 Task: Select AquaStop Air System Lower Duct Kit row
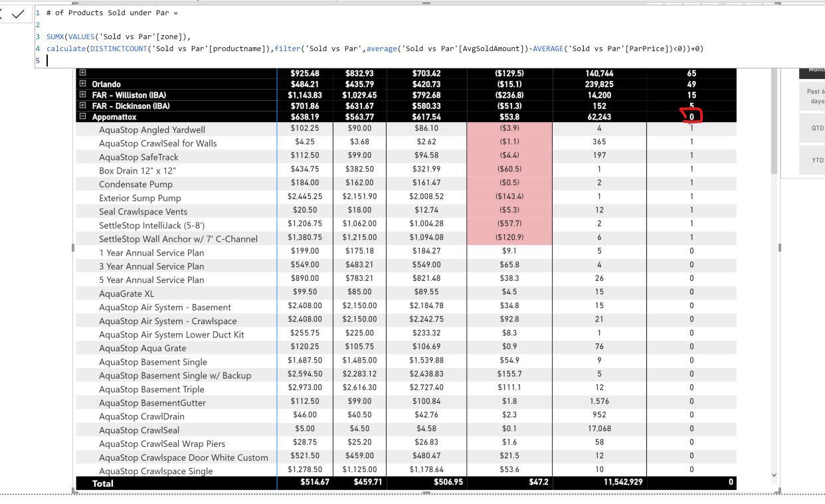tap(171, 334)
